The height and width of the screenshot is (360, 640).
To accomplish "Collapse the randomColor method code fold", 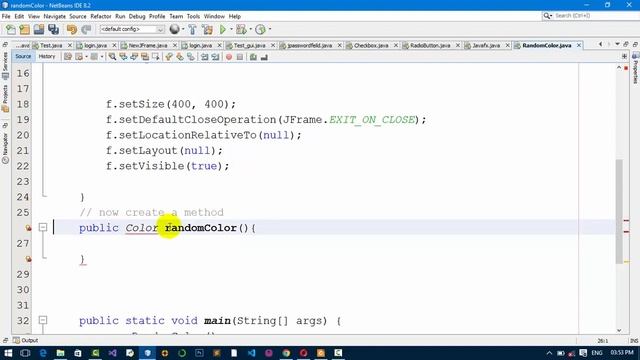I will click(x=43, y=227).
